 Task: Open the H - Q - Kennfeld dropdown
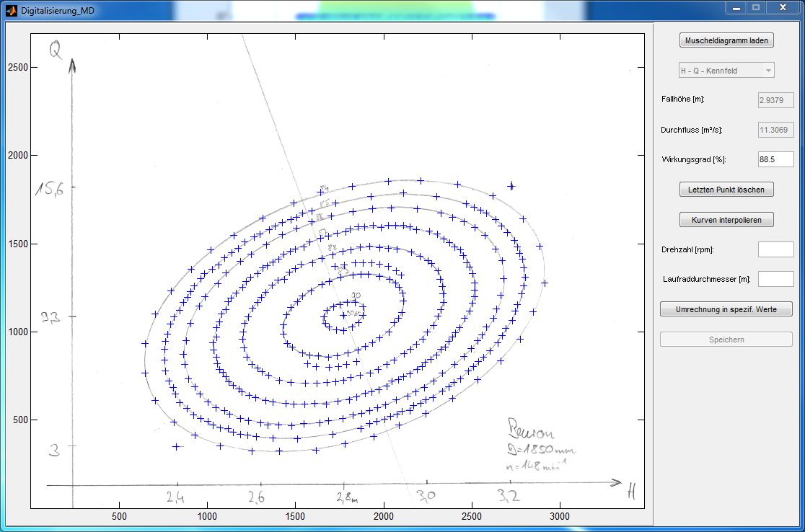pyautogui.click(x=726, y=71)
